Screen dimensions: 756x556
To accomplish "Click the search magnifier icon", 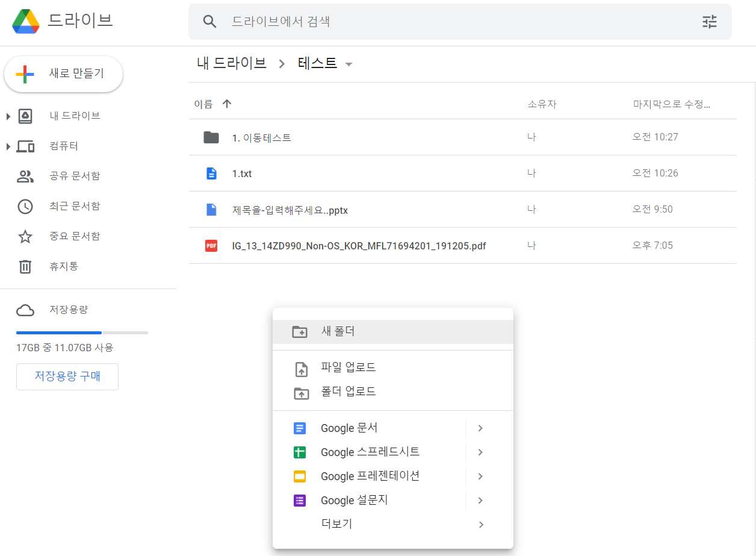I will (x=209, y=22).
